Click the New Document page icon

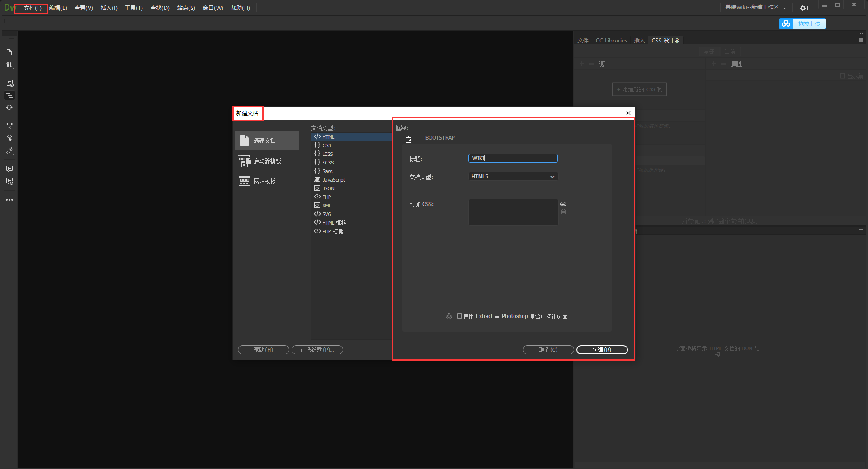[x=244, y=141]
